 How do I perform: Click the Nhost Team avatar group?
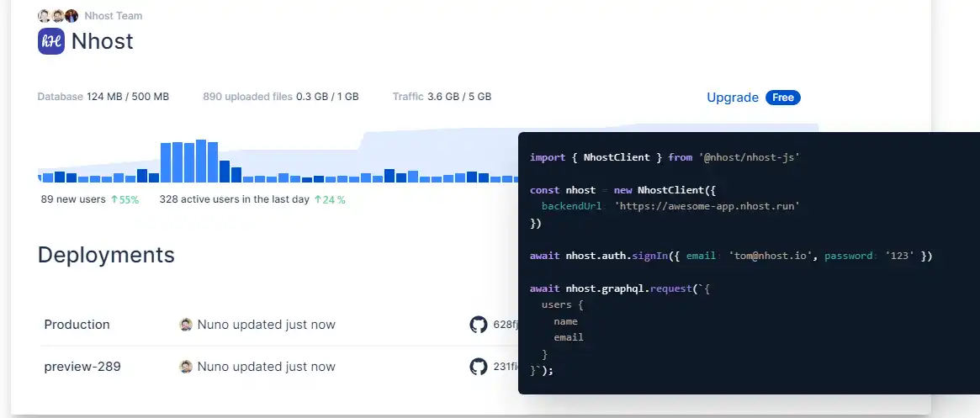click(58, 16)
